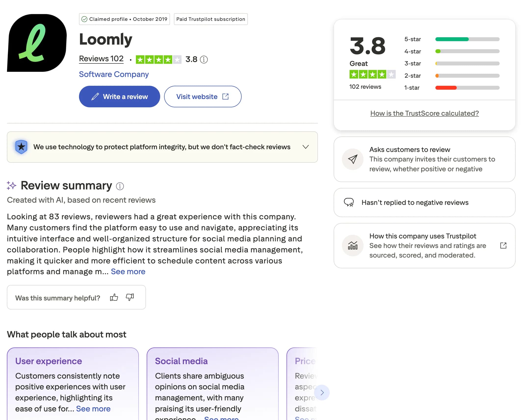This screenshot has height=420, width=522.
Task: Filter by the 1-star rating bar
Action: tap(467, 88)
